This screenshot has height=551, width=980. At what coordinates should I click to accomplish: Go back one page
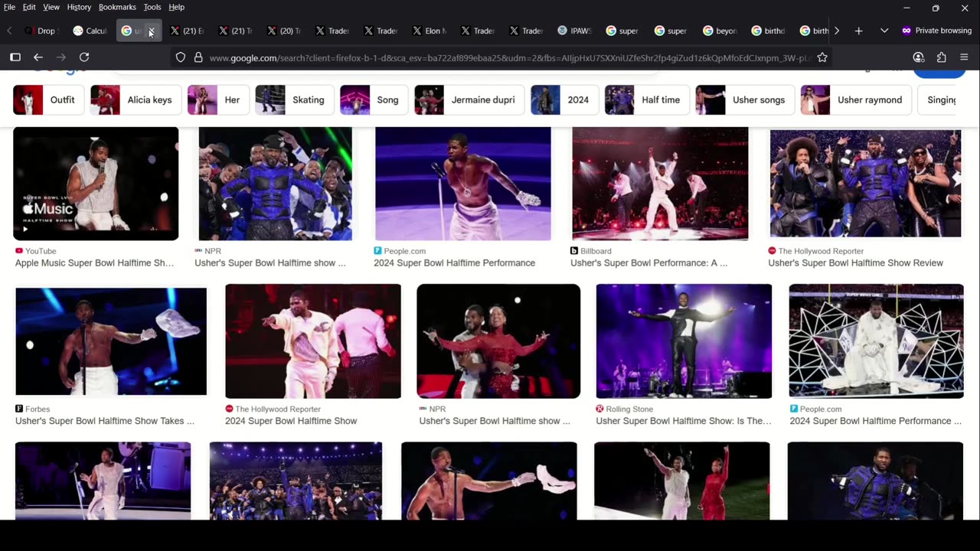point(38,57)
